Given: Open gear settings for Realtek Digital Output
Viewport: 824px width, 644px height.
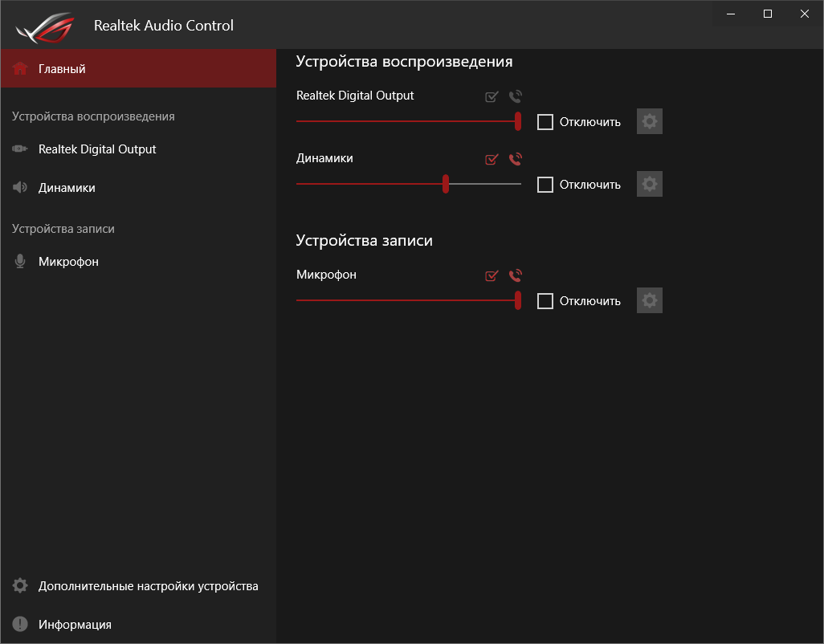Looking at the screenshot, I should [650, 122].
